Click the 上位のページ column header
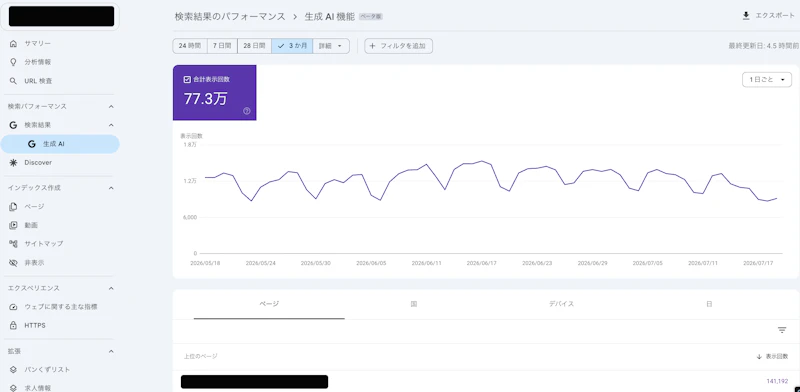800x392 pixels. tap(201, 356)
